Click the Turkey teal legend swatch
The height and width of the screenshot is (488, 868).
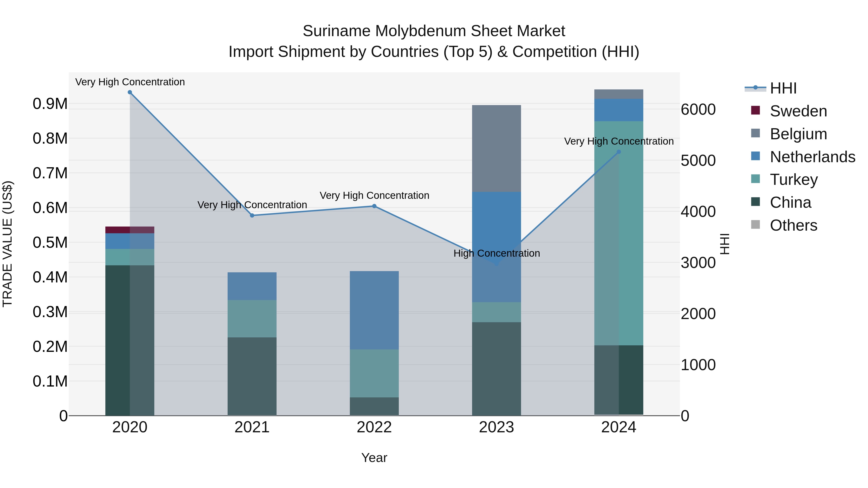tap(755, 179)
